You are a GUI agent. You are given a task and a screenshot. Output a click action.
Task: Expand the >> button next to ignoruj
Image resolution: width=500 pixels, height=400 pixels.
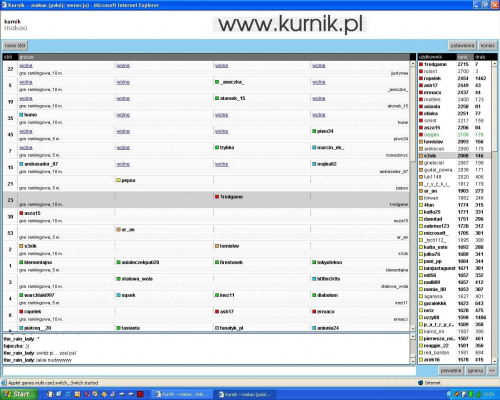492,370
